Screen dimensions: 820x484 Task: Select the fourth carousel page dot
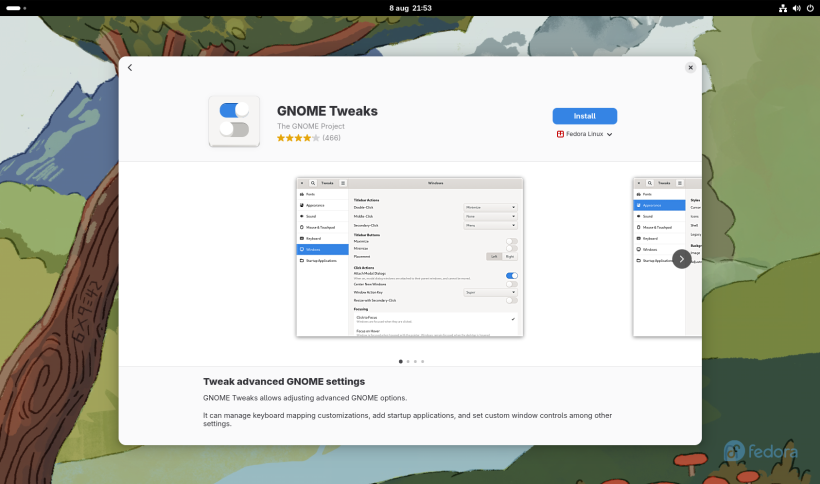coord(423,361)
